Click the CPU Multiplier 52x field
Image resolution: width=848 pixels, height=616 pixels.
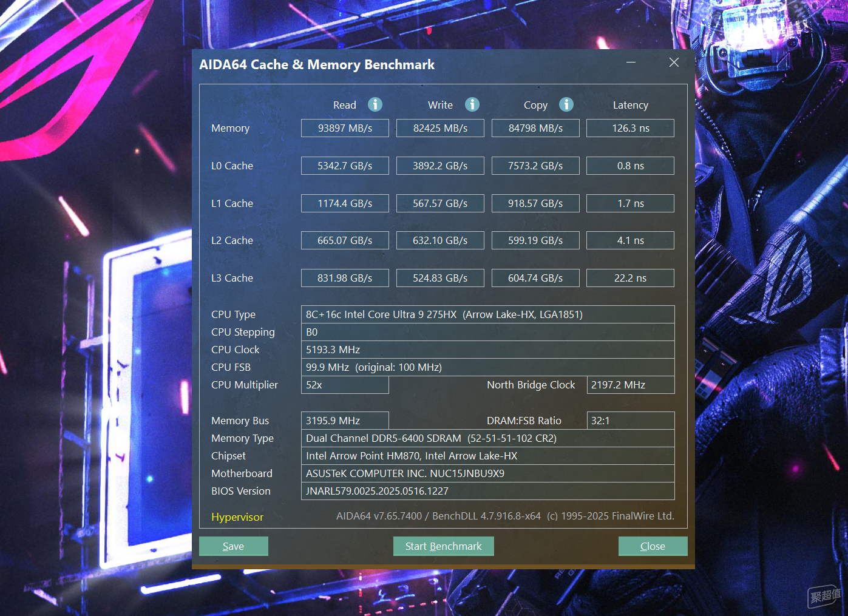(x=345, y=385)
